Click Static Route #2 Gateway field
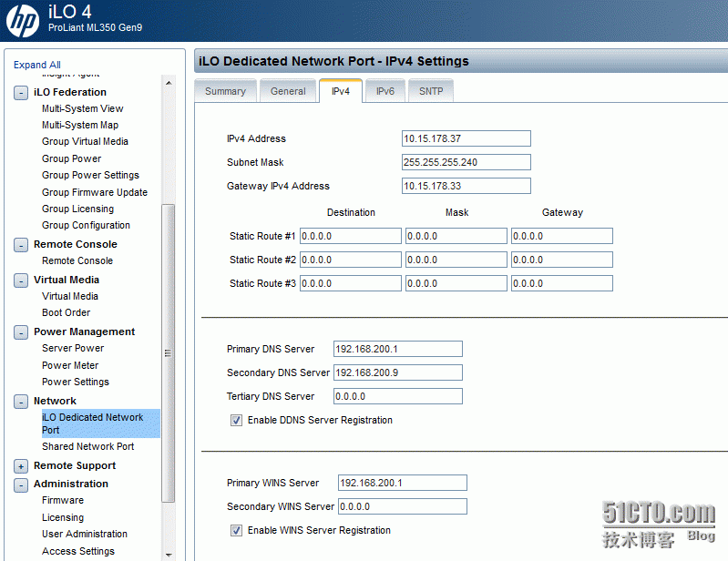 (x=562, y=260)
